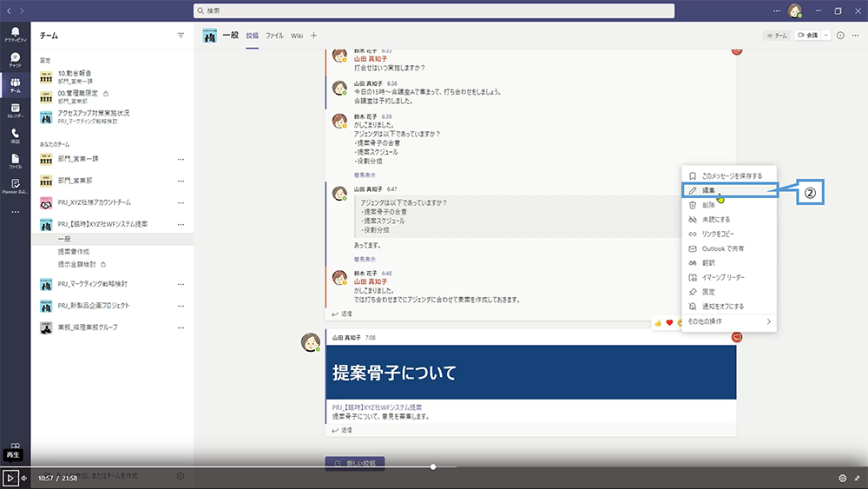
Task: Open profile avatar in title bar
Action: 795,10
